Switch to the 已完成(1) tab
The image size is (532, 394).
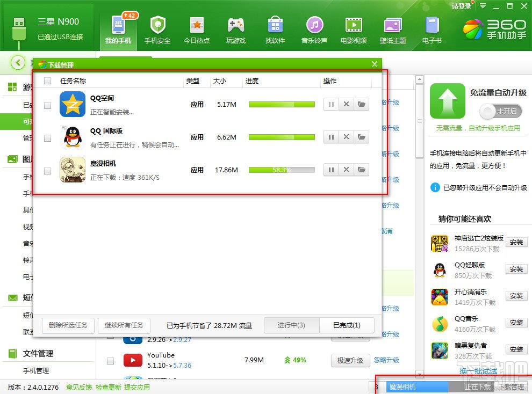coord(347,325)
